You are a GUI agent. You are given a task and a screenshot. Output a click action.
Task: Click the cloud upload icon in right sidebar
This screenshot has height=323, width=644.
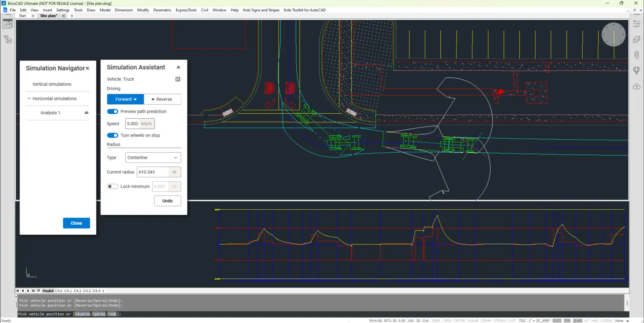pos(636,86)
